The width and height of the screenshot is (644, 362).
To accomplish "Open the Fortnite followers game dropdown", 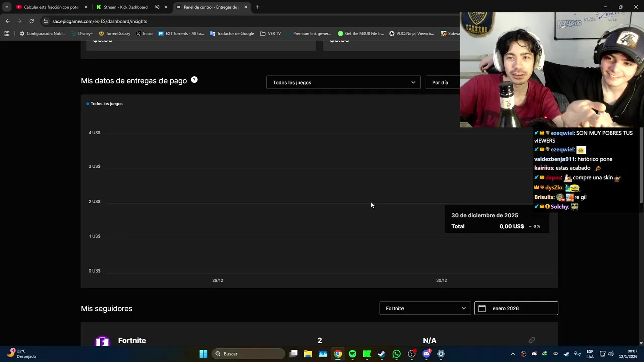I will [425, 308].
